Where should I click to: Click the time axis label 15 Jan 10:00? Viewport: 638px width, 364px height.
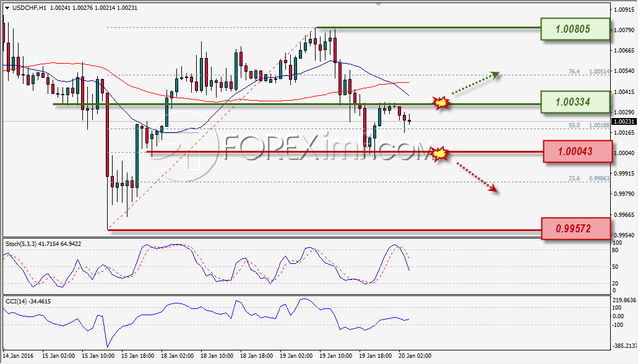[x=98, y=355]
